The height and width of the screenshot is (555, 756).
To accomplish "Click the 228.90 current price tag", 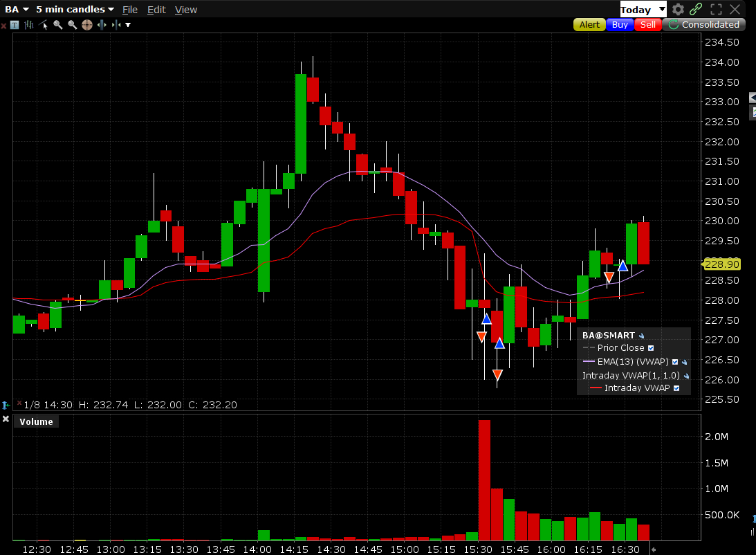I will tap(721, 264).
